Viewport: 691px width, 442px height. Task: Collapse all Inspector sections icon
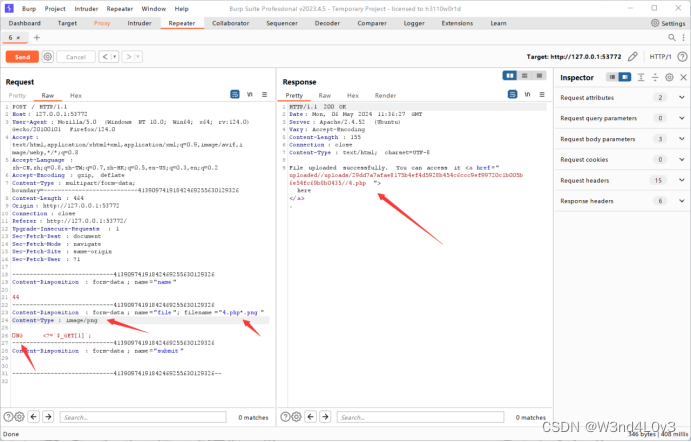(x=655, y=77)
